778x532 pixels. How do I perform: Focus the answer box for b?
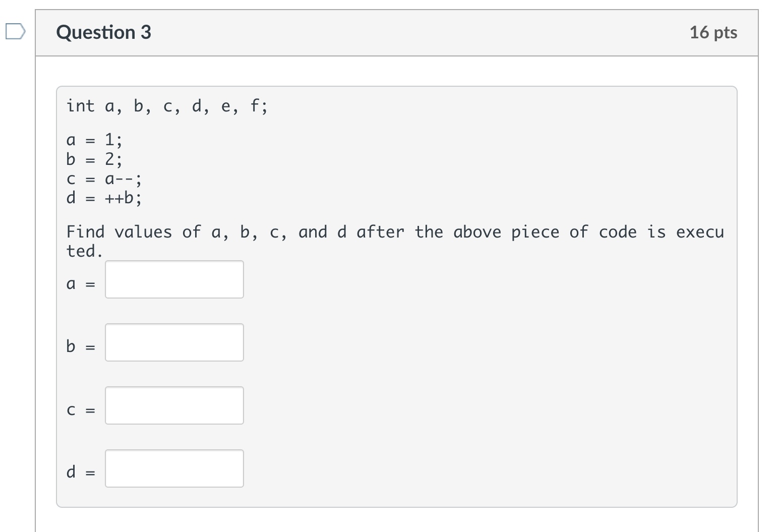(x=174, y=342)
